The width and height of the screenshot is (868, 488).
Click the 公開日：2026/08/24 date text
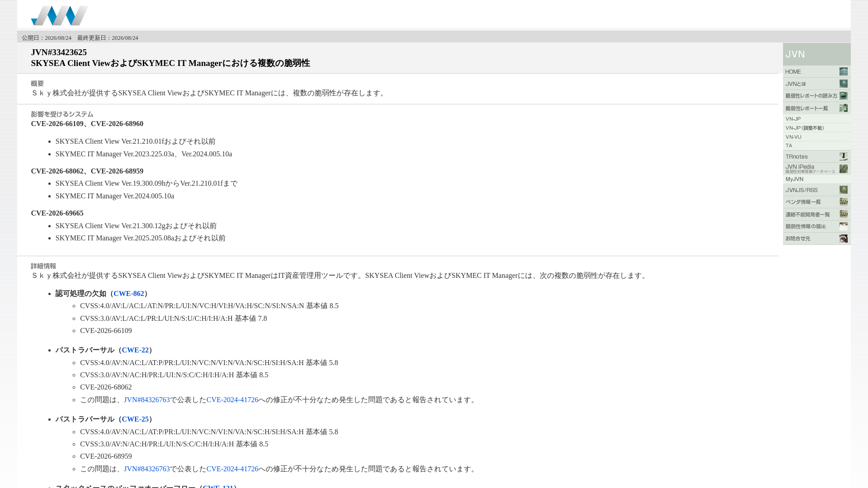[x=47, y=38]
